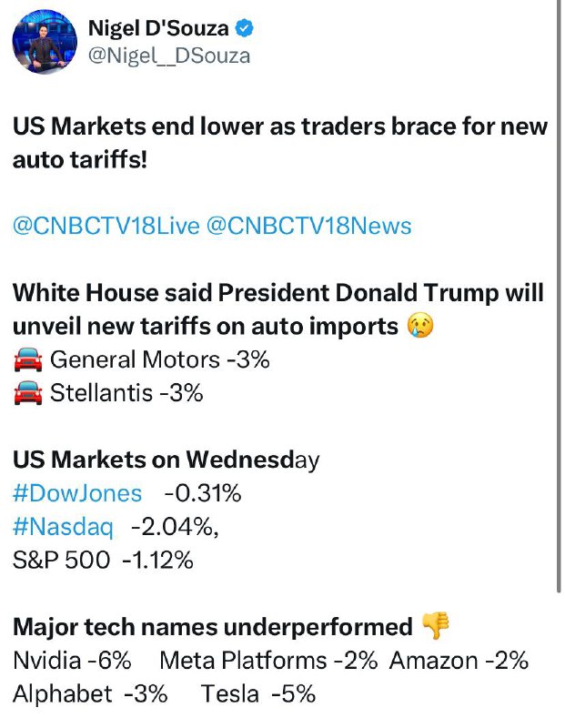Click the red car emoji beside General Motors
The height and width of the screenshot is (728, 565).
click(x=28, y=359)
